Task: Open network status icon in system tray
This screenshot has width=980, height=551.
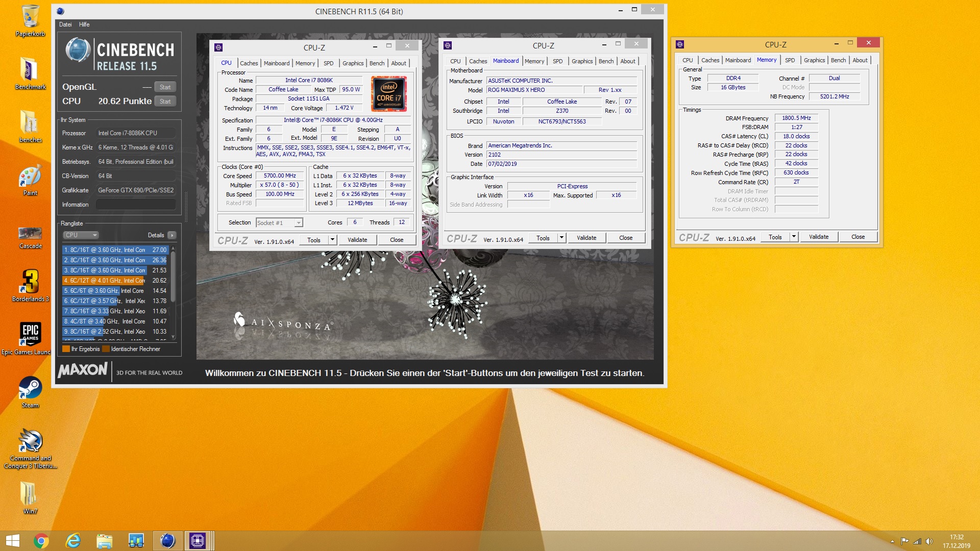Action: click(x=917, y=541)
